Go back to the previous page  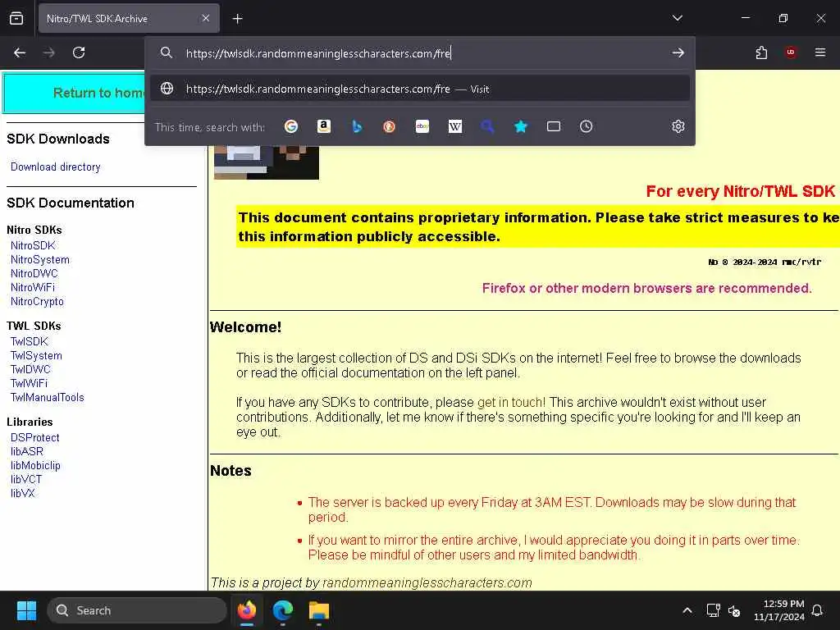coord(20,52)
